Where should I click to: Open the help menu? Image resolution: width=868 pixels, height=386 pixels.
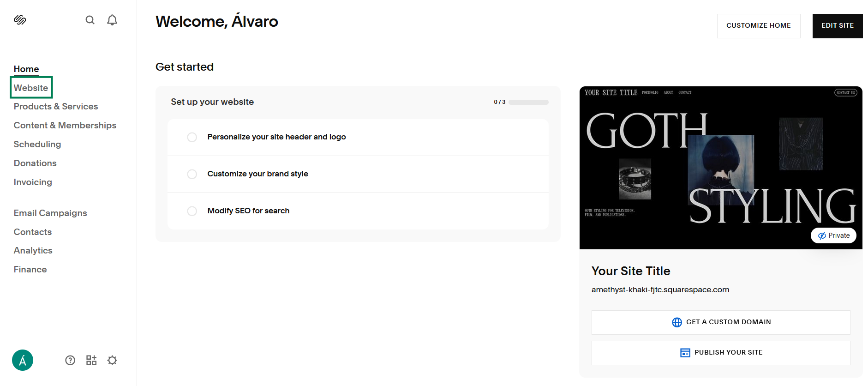tap(70, 360)
